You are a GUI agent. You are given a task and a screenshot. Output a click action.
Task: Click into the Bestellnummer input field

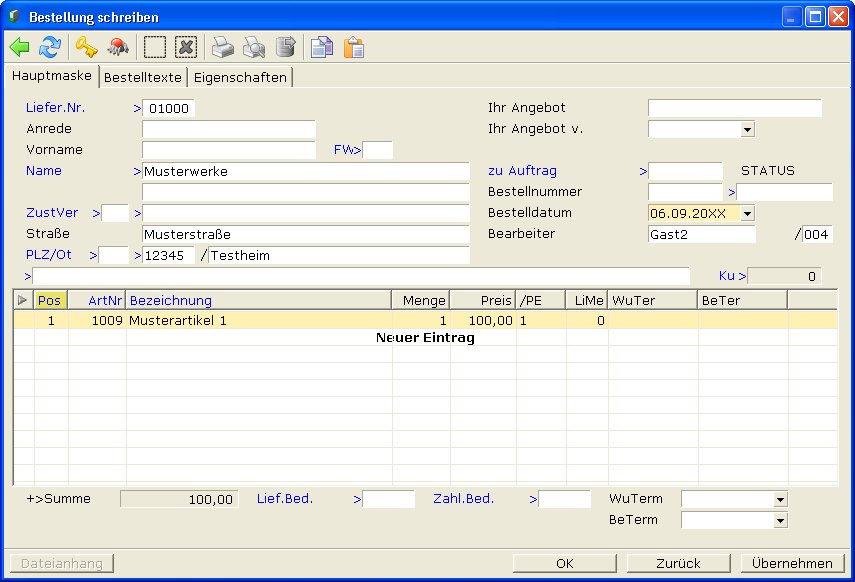click(684, 192)
